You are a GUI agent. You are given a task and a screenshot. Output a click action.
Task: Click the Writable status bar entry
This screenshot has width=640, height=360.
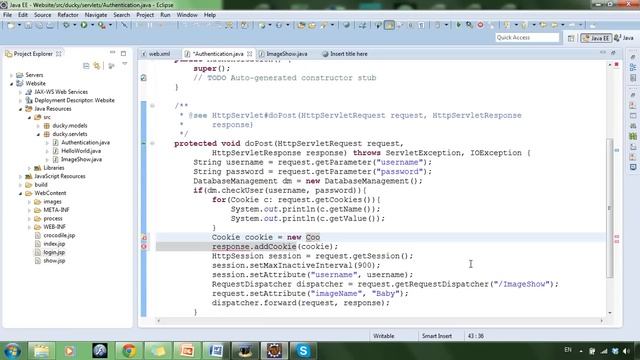click(x=384, y=336)
